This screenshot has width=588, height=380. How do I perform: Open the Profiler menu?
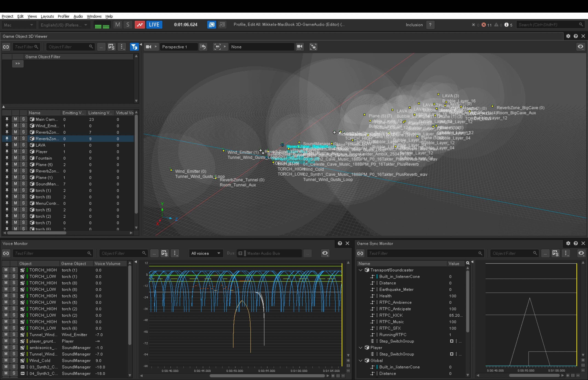(x=63, y=16)
